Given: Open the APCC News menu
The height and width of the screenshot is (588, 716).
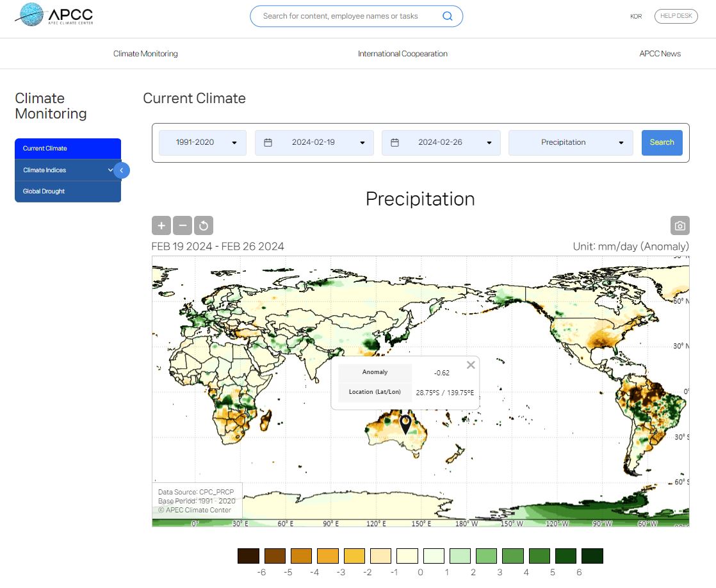Looking at the screenshot, I should point(660,54).
